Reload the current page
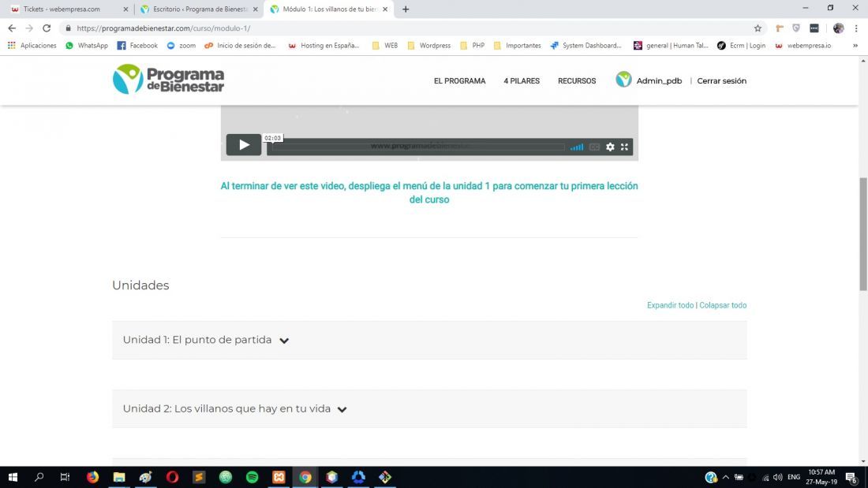 pos(47,28)
